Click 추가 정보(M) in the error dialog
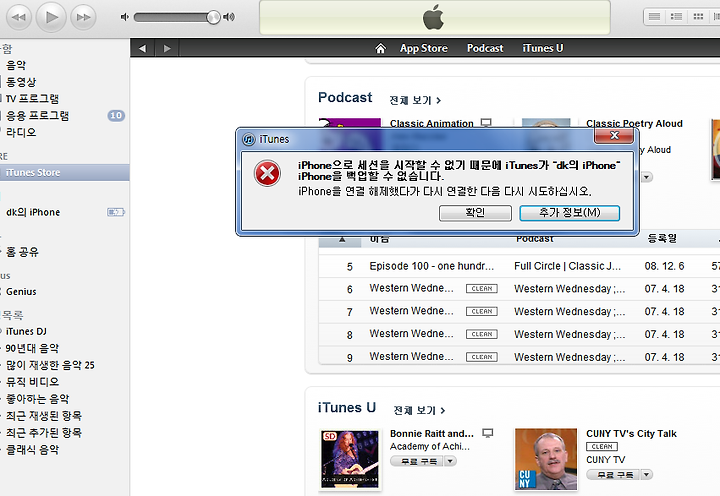The width and height of the screenshot is (720, 496). point(569,213)
